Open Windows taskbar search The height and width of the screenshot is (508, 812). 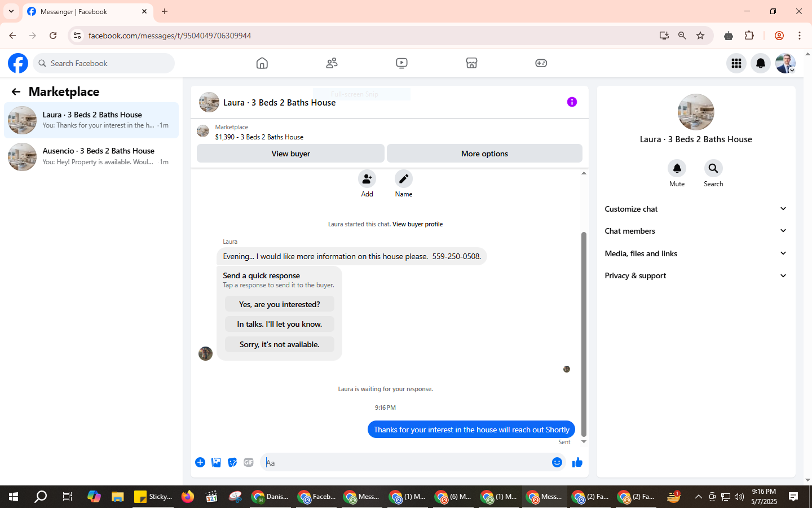41,497
